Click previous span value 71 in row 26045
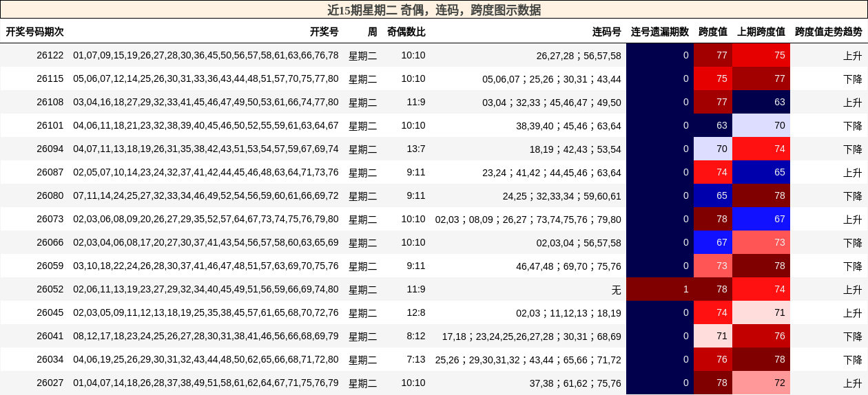Image resolution: width=868 pixels, height=395 pixels. coord(761,312)
